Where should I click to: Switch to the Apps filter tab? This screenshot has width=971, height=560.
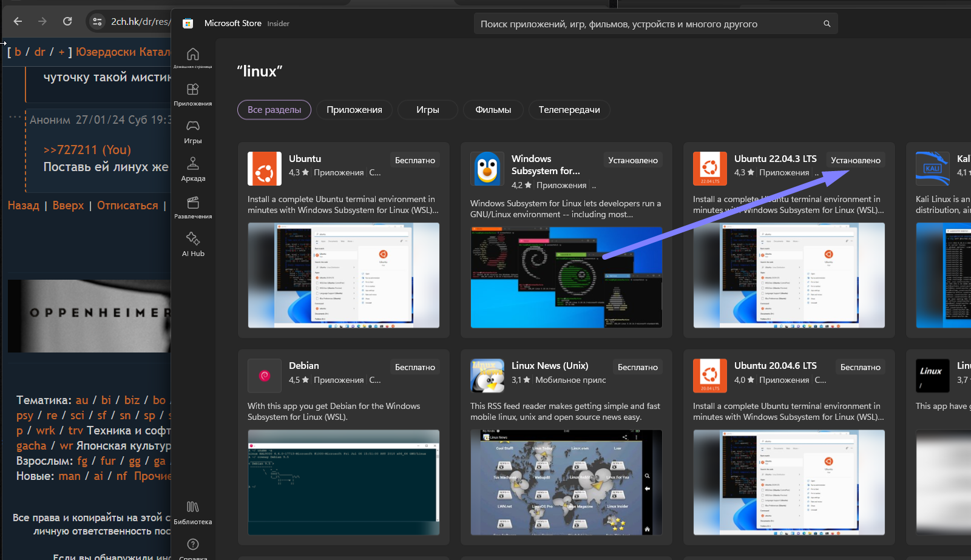click(354, 110)
